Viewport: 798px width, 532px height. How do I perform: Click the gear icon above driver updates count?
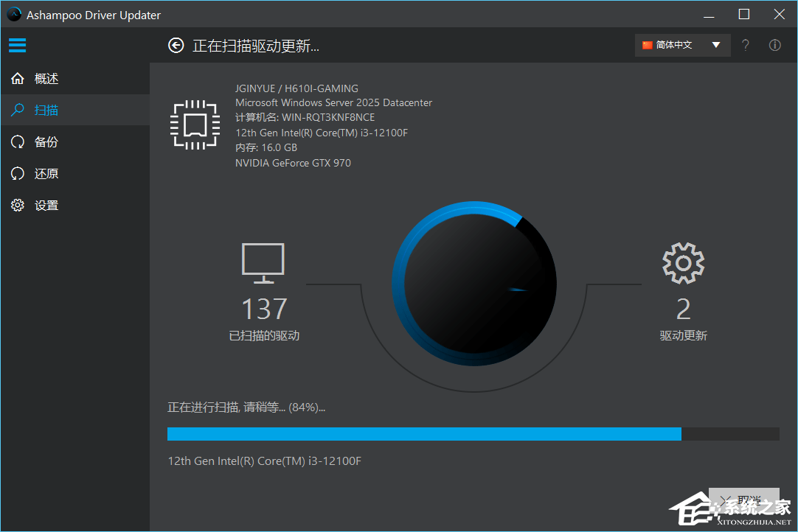(x=683, y=262)
